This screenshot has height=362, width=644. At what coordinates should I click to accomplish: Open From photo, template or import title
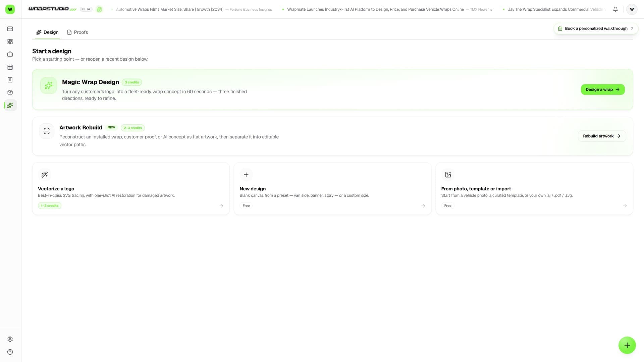pos(476,189)
